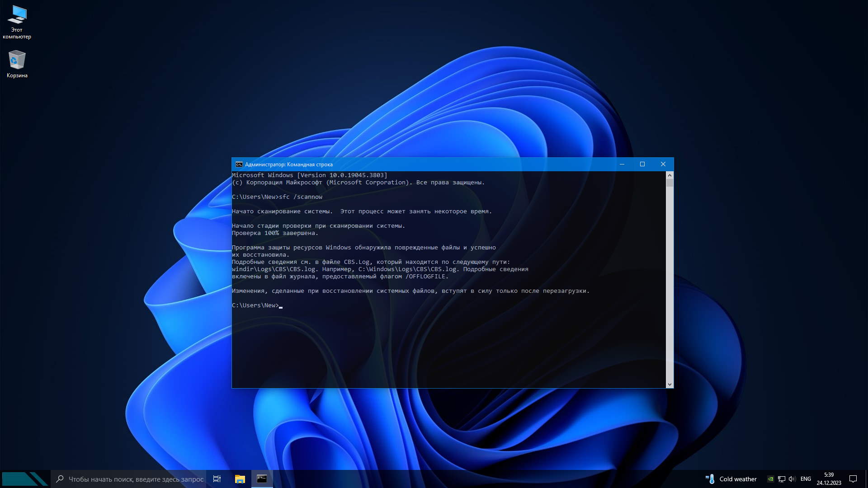Click the console scrollbar down arrow
This screenshot has height=488, width=868.
click(x=670, y=385)
